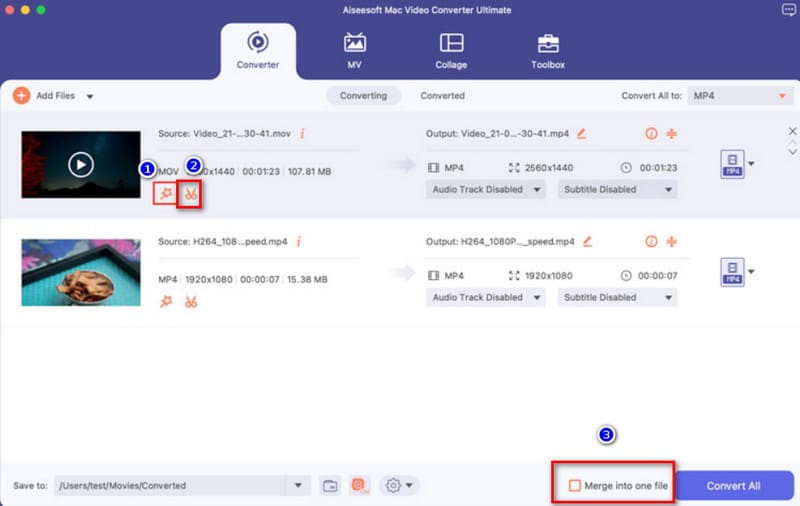
Task: Open Subtitle Disabled dropdown for Video_21
Action: click(x=617, y=190)
